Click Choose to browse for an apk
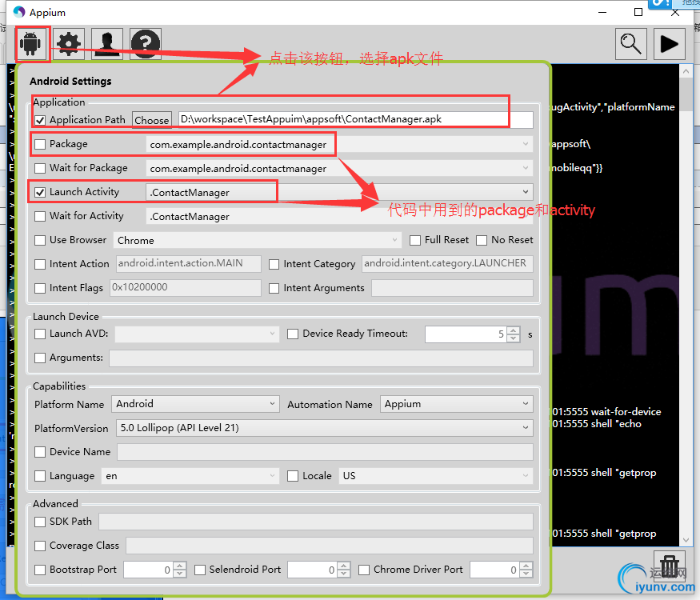700x600 pixels. pos(152,120)
